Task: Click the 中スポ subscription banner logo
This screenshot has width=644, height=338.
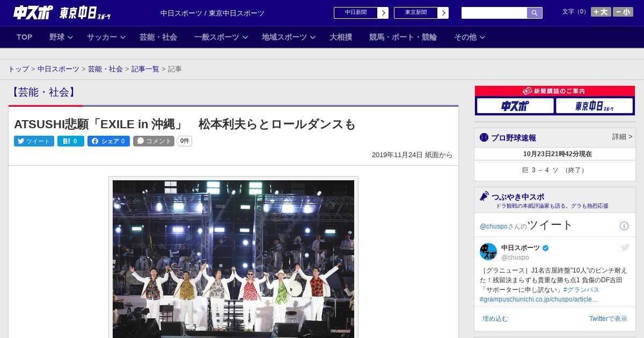Action: tap(515, 106)
